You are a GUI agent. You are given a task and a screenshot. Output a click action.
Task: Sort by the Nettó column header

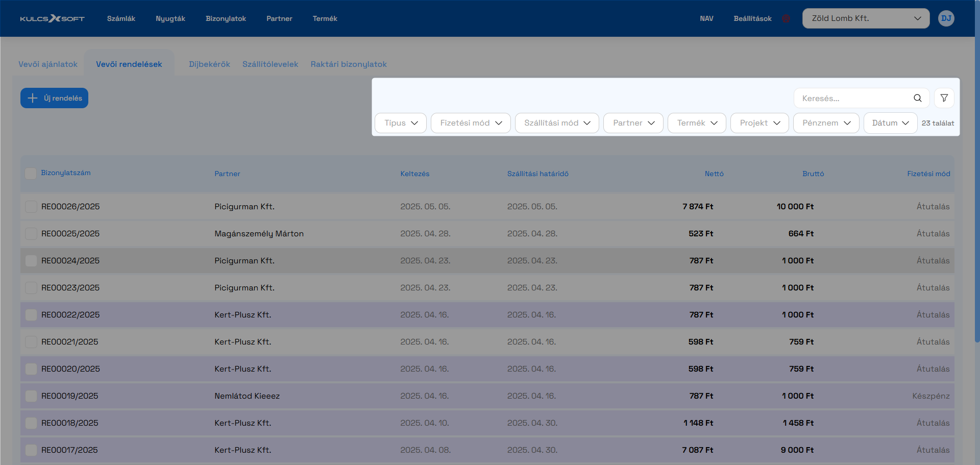[714, 174]
